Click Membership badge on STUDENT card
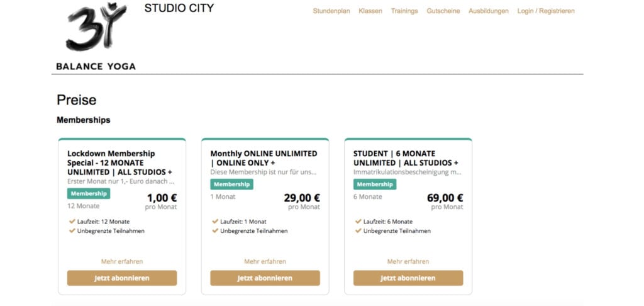The width and height of the screenshot is (644, 306). pyautogui.click(x=375, y=184)
